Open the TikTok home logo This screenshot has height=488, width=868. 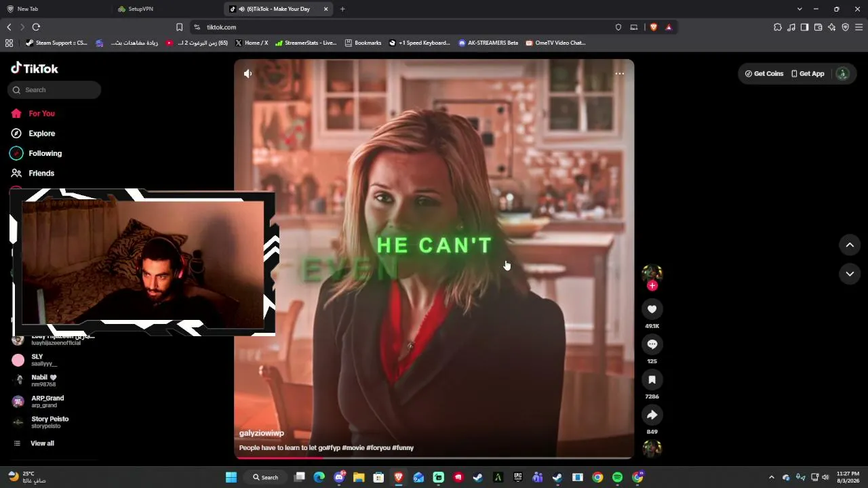point(35,68)
